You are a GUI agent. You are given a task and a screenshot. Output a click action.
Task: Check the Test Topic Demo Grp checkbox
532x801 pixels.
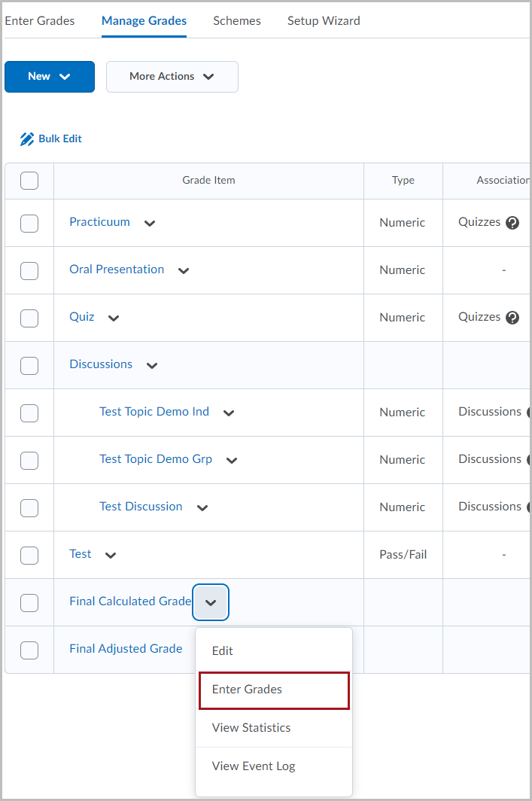point(29,460)
